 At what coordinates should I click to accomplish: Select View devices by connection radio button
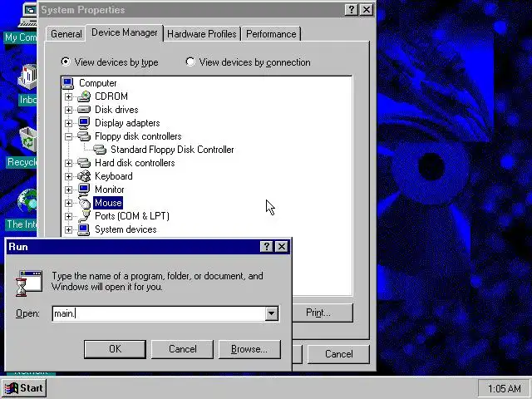pyautogui.click(x=190, y=62)
